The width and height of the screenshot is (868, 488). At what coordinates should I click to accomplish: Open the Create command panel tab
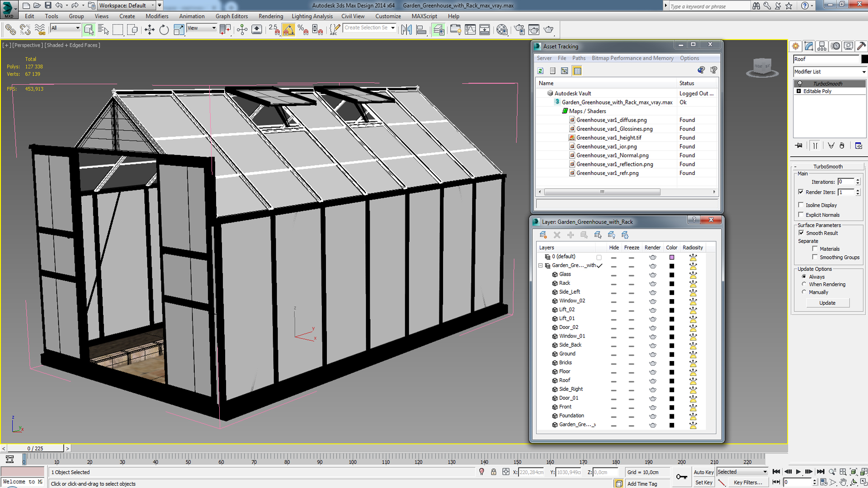(796, 46)
